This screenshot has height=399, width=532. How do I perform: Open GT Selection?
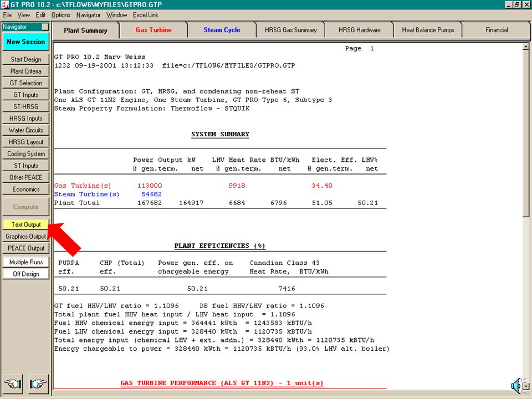[x=26, y=83]
